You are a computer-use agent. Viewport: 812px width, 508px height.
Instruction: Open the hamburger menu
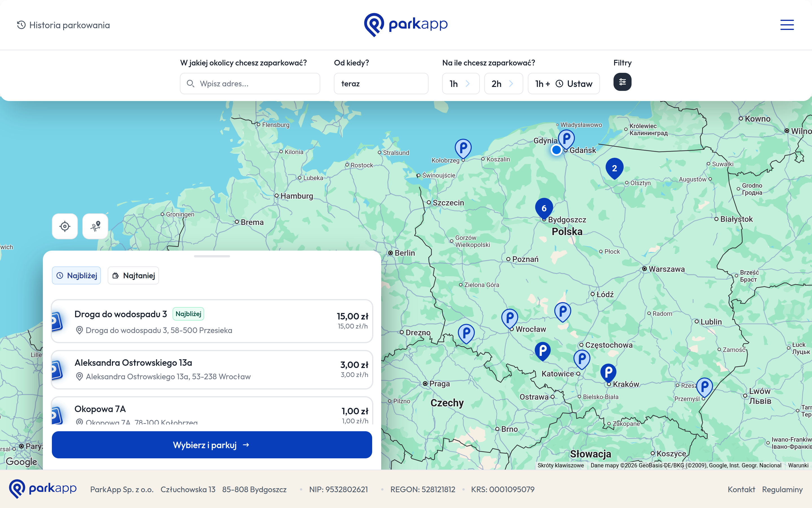tap(787, 25)
